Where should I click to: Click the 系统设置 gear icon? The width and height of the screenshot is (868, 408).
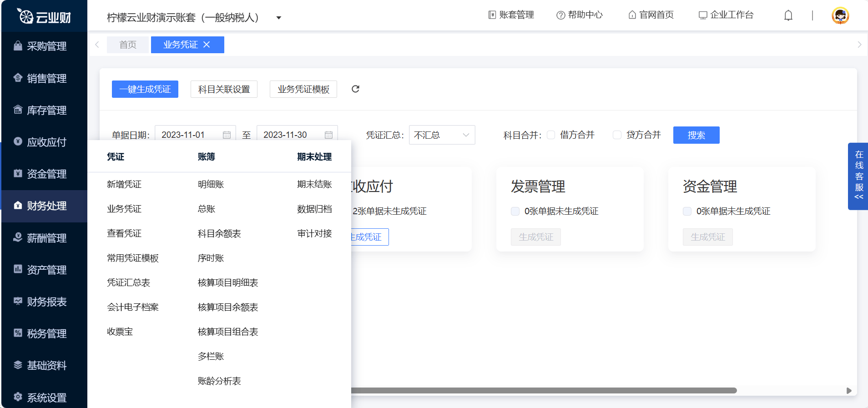click(x=18, y=397)
